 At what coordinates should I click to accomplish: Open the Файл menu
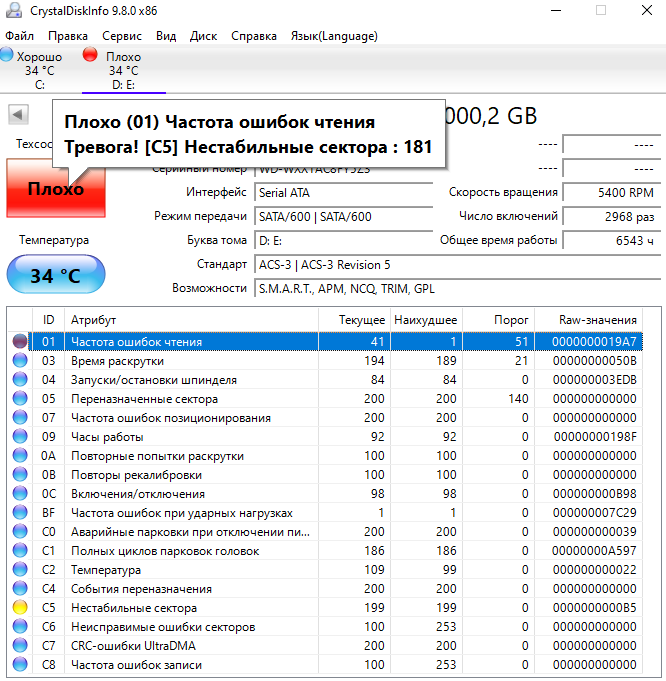pos(20,36)
